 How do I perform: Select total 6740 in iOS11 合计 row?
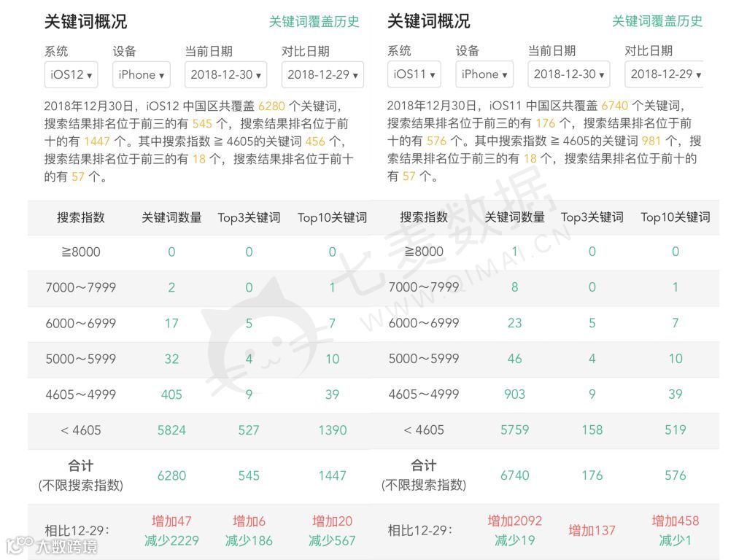pyautogui.click(x=514, y=475)
